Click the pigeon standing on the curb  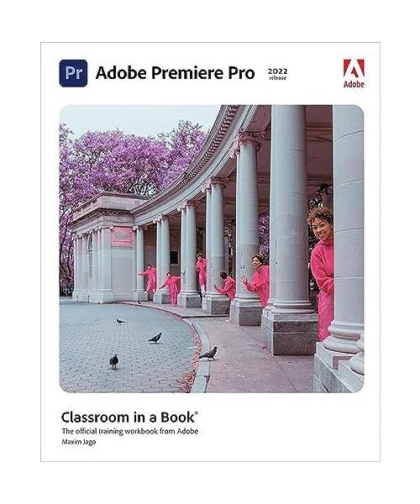click(x=209, y=353)
